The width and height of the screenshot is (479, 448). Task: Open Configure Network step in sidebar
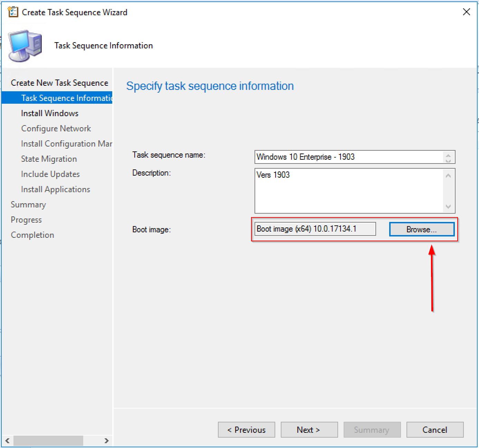coord(56,129)
